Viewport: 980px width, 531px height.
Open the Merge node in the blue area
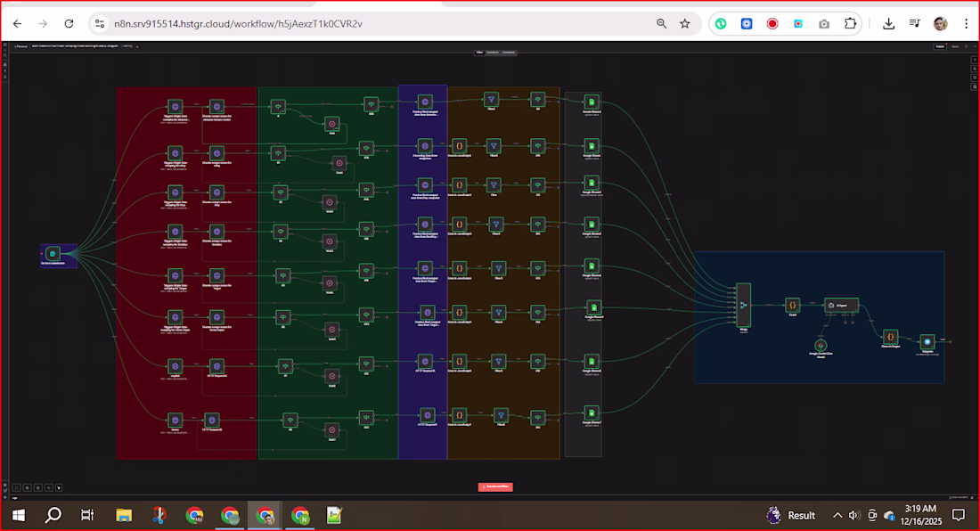tap(743, 305)
